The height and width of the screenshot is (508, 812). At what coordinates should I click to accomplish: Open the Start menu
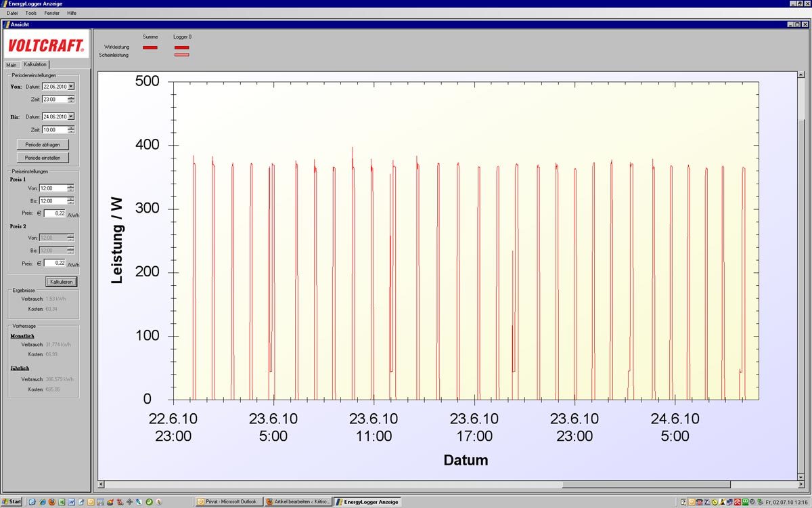click(12, 502)
